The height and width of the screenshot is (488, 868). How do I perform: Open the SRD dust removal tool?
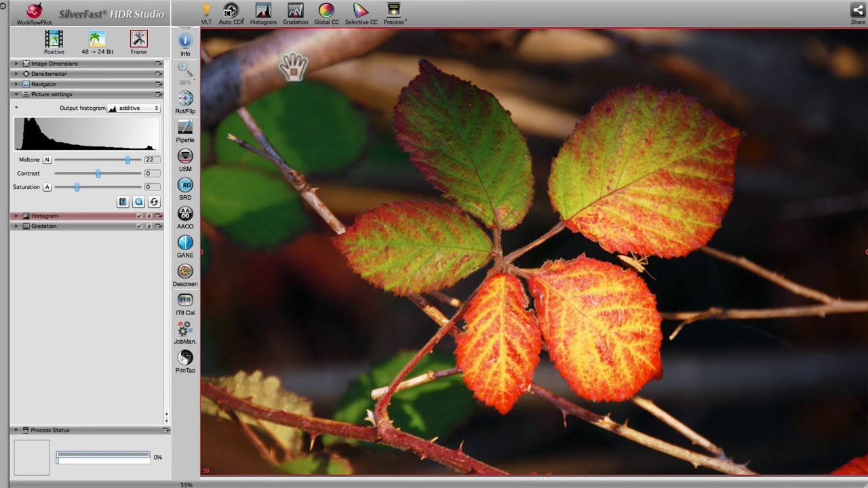pos(185,185)
